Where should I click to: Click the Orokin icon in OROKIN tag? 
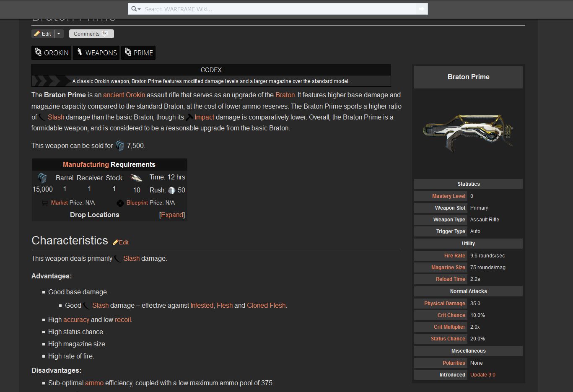(38, 52)
